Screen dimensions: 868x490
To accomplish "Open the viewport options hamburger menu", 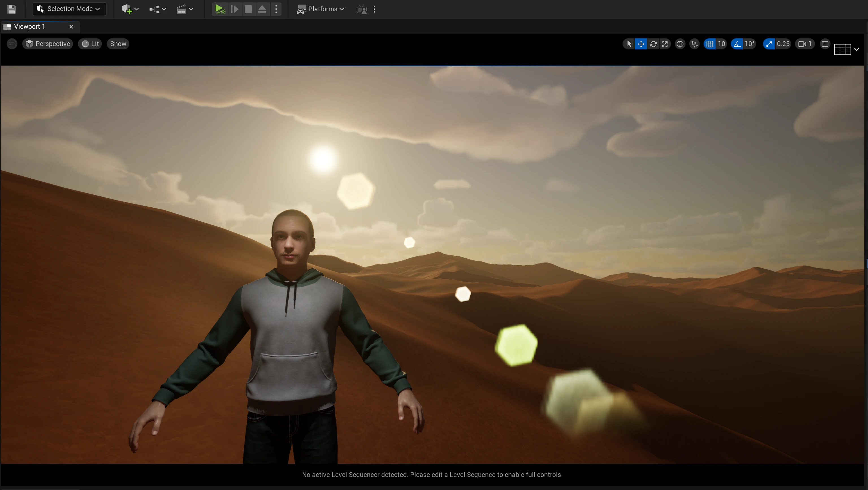I will point(12,44).
